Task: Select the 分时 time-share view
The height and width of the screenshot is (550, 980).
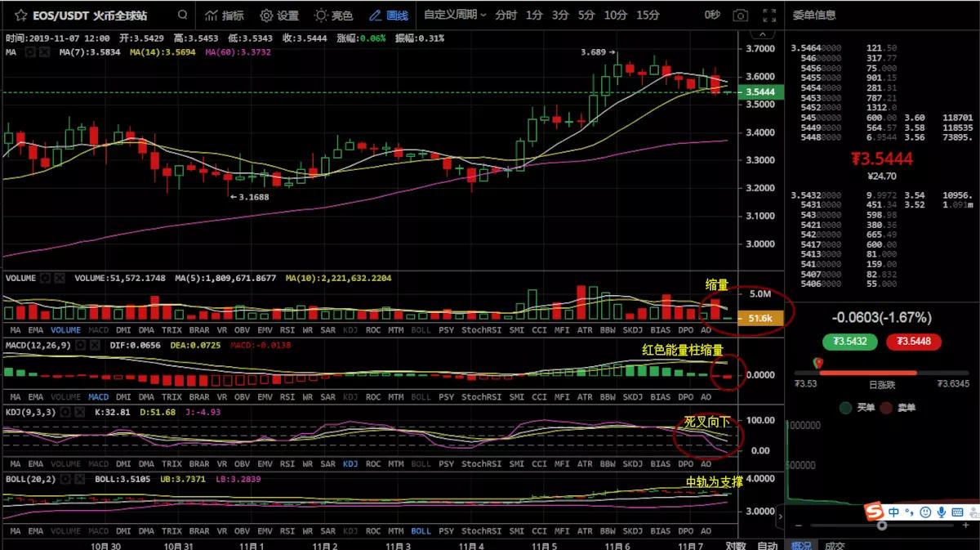Action: pyautogui.click(x=506, y=16)
